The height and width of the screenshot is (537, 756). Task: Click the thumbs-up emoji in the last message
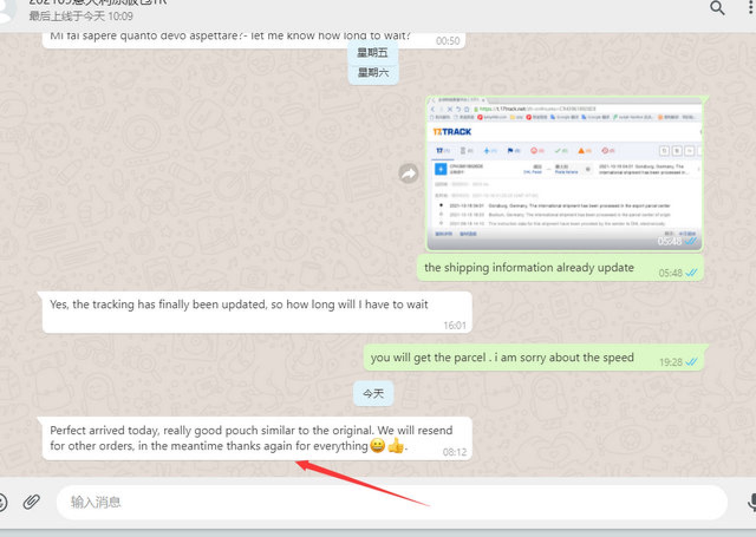[x=396, y=446]
